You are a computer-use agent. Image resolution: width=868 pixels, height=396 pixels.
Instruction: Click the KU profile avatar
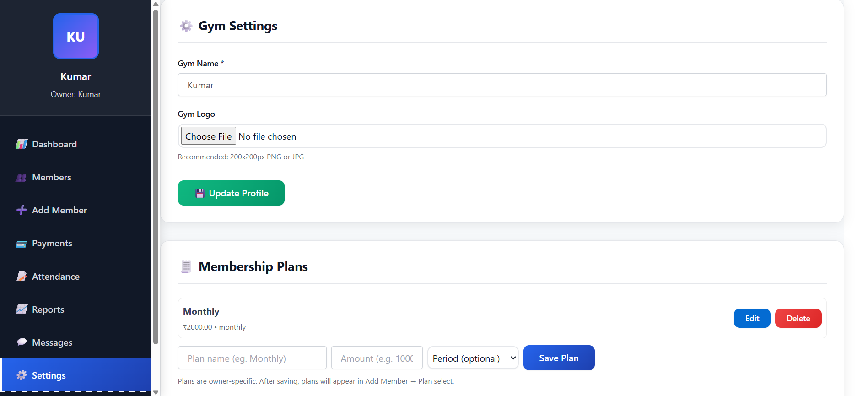(75, 36)
